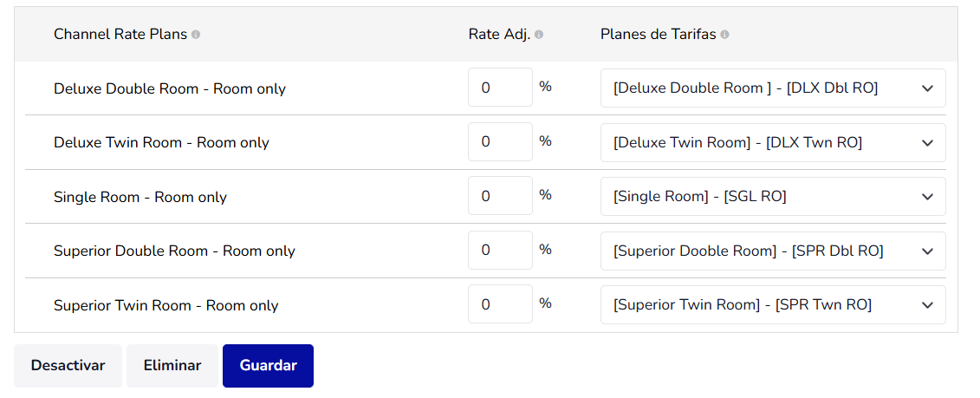The image size is (980, 398).
Task: Click Superior Double Room rate adjustment input
Action: (500, 251)
